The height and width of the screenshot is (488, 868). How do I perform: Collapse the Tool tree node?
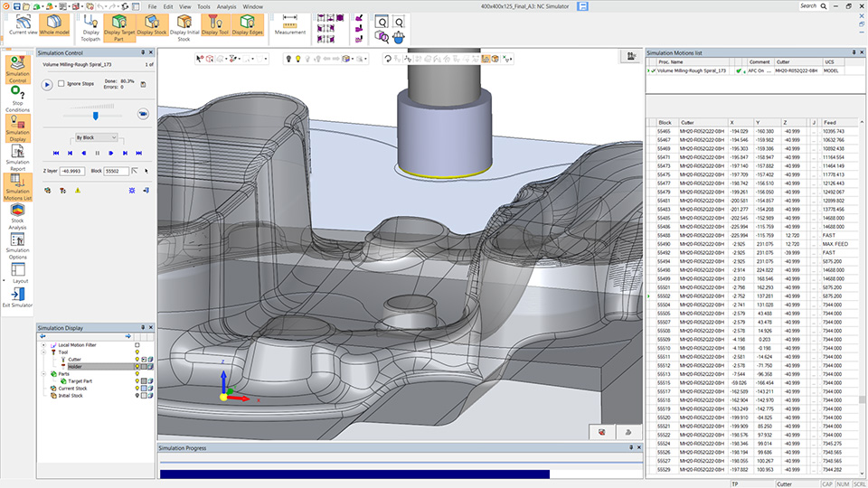(x=43, y=352)
